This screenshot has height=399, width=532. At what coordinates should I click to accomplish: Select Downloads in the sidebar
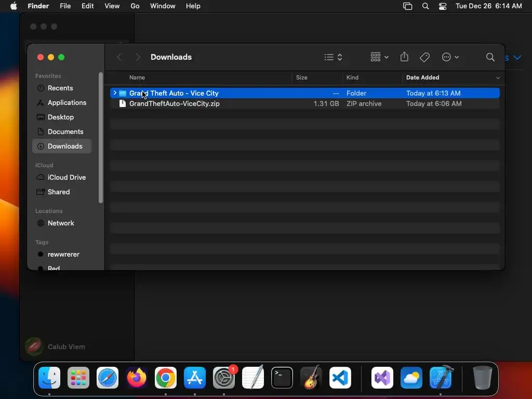[62, 146]
